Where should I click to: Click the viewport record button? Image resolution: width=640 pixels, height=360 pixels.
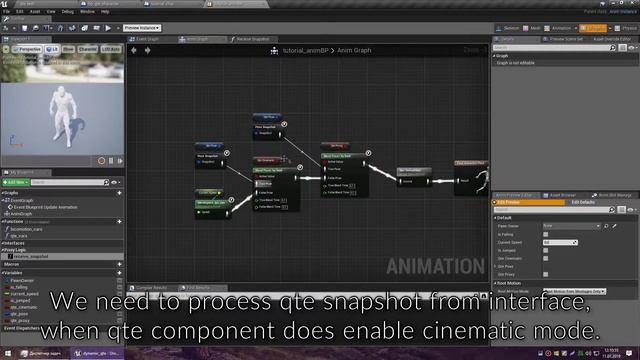[x=102, y=161]
